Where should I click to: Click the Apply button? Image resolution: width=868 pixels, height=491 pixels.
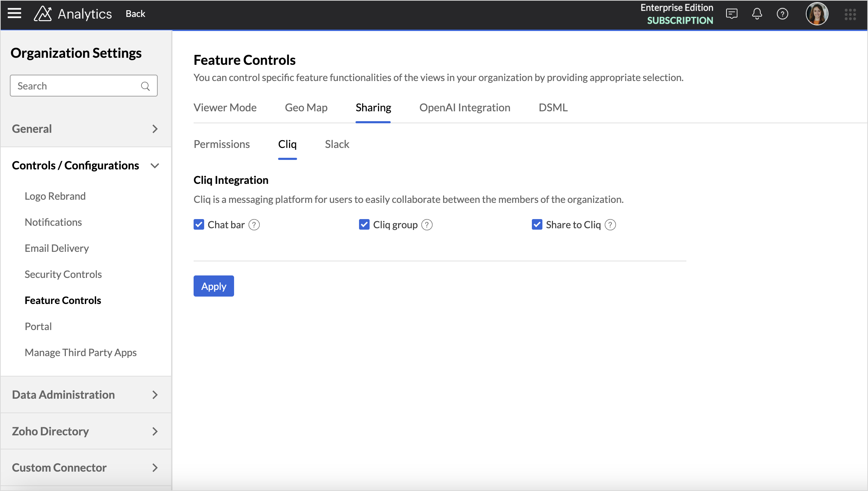pos(214,286)
